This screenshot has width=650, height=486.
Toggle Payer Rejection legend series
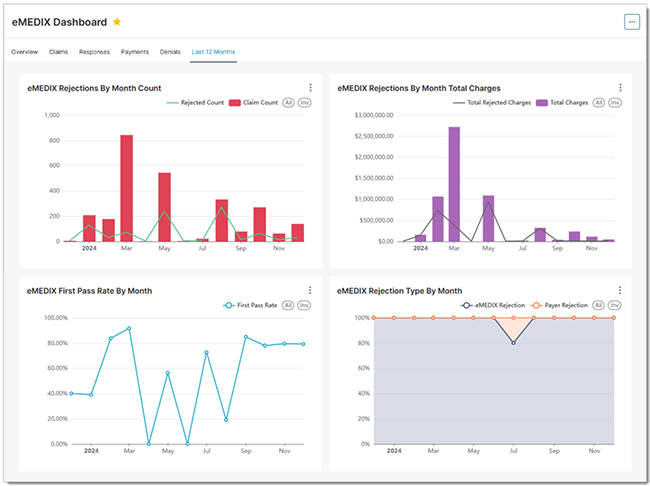click(559, 305)
